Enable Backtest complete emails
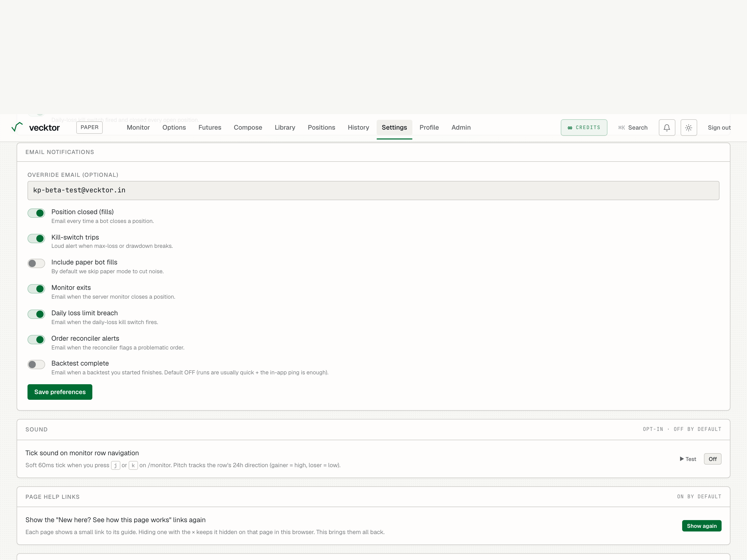The image size is (747, 560). coord(36,365)
